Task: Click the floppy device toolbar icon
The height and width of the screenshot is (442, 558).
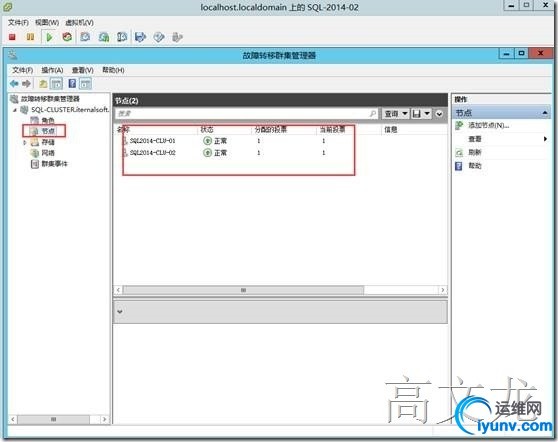Action: (141, 37)
